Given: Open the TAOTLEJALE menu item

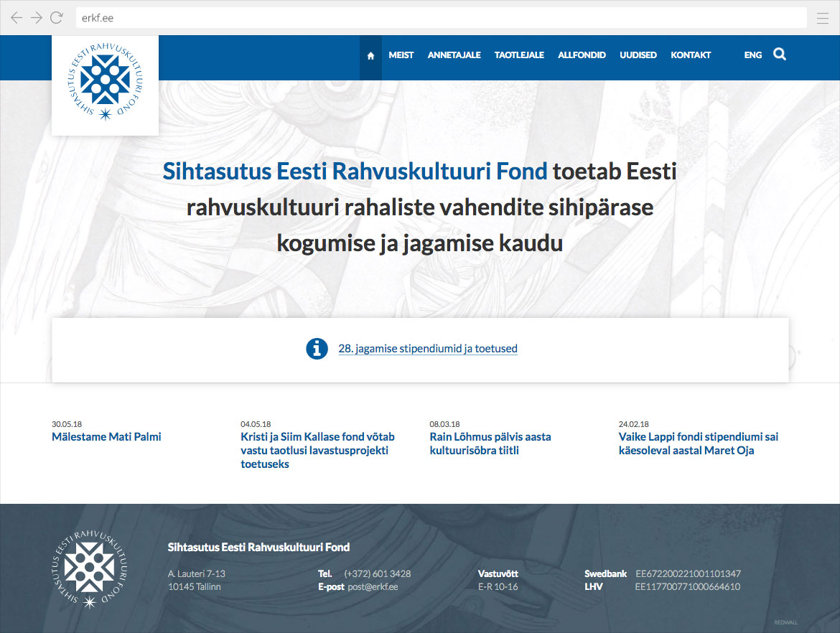Looking at the screenshot, I should 519,55.
